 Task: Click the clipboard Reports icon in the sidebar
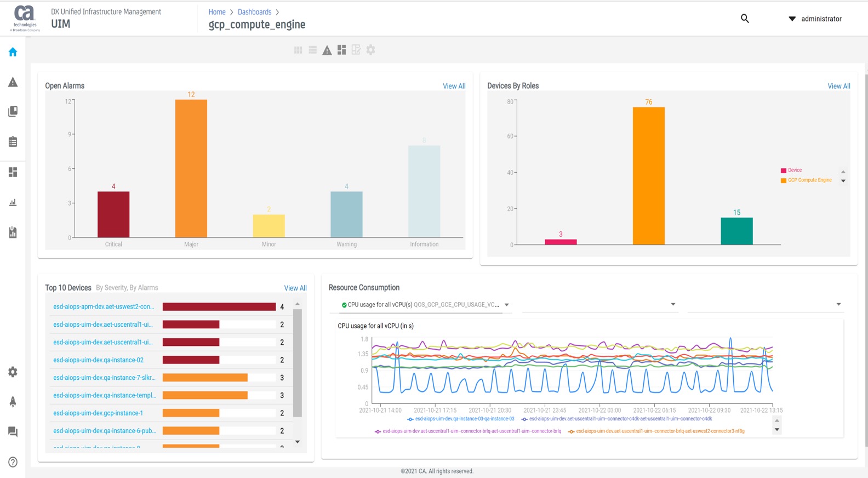(13, 142)
